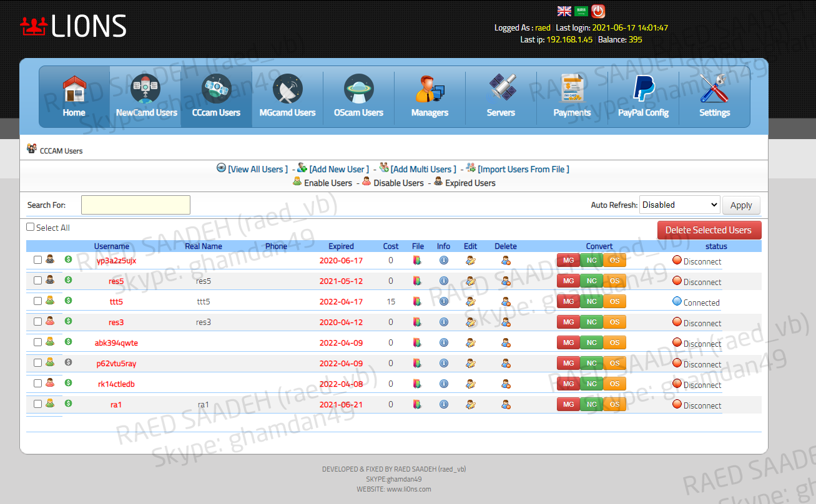816x504 pixels.
Task: Click the info icon for ttt5
Action: (444, 301)
